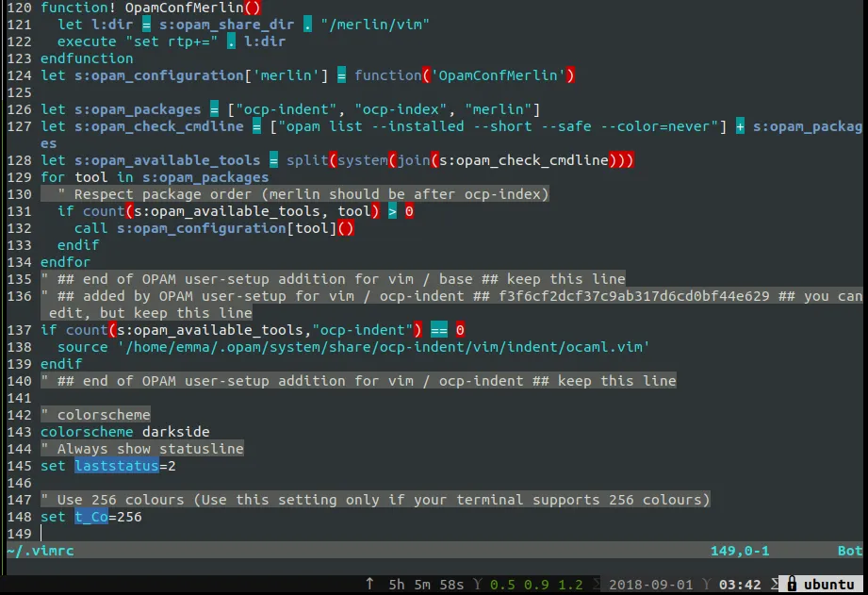This screenshot has width=868, height=595.
Task: Click the end of OPAM base comment line 135
Action: coord(333,279)
